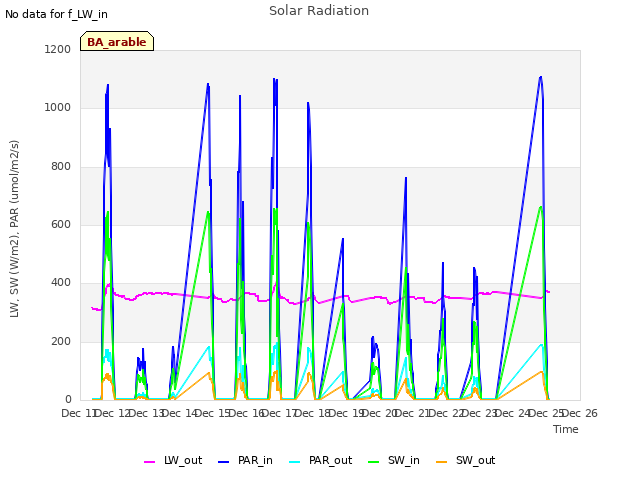Click the 0 y-axis tick label
This screenshot has height=480, width=640.
[x=68, y=400]
